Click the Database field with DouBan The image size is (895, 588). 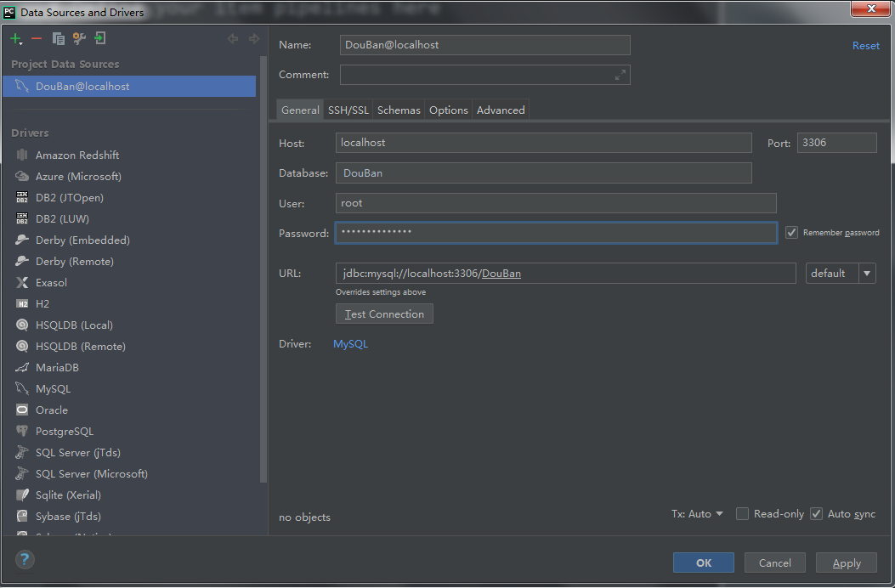pyautogui.click(x=543, y=173)
